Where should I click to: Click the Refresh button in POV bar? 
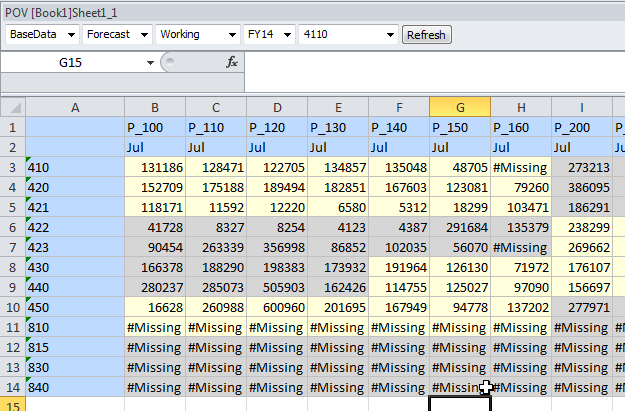[426, 35]
